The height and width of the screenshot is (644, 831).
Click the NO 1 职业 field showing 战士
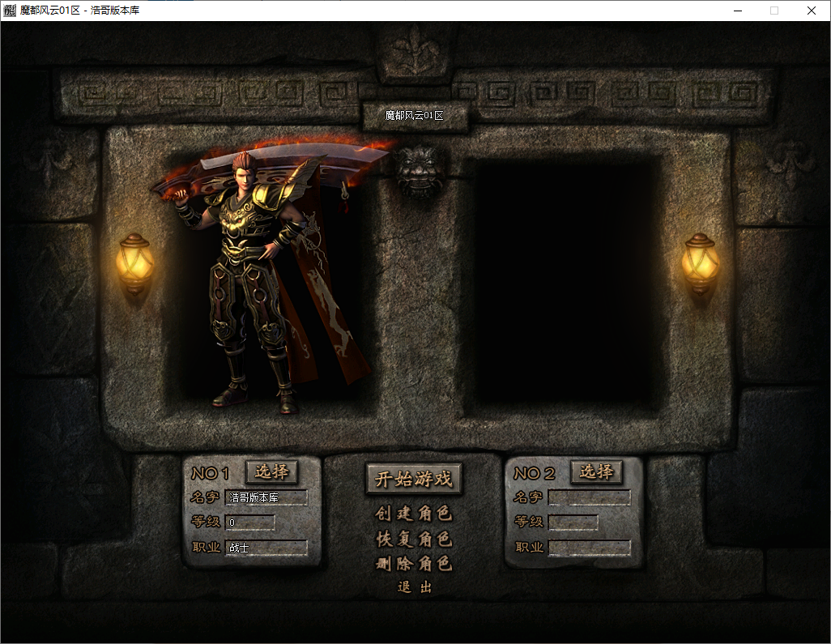click(x=266, y=548)
